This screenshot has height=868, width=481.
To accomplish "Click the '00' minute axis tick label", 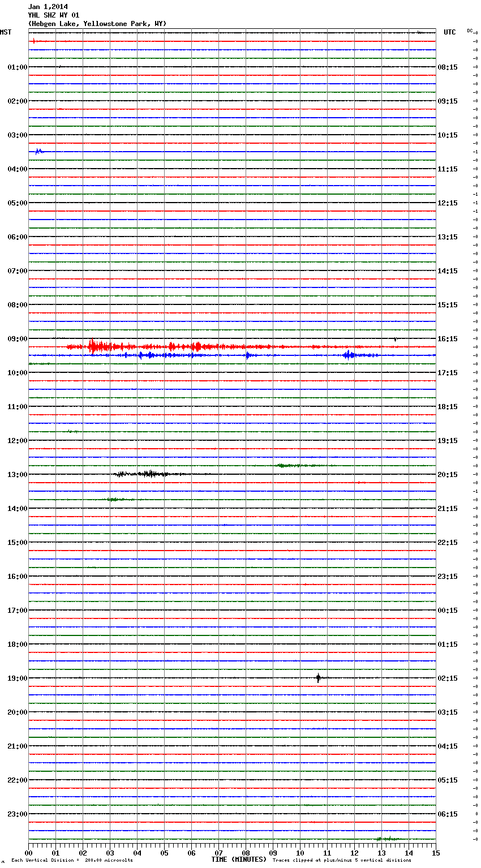I will pos(29,853).
